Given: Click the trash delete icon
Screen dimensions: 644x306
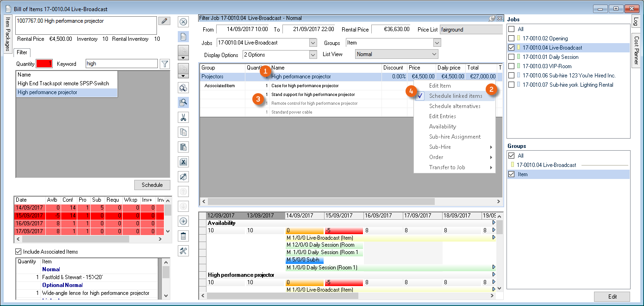Looking at the screenshot, I should coord(183,236).
